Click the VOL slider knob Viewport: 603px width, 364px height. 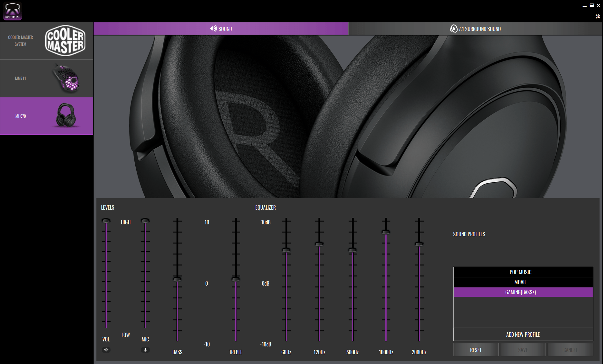(106, 221)
